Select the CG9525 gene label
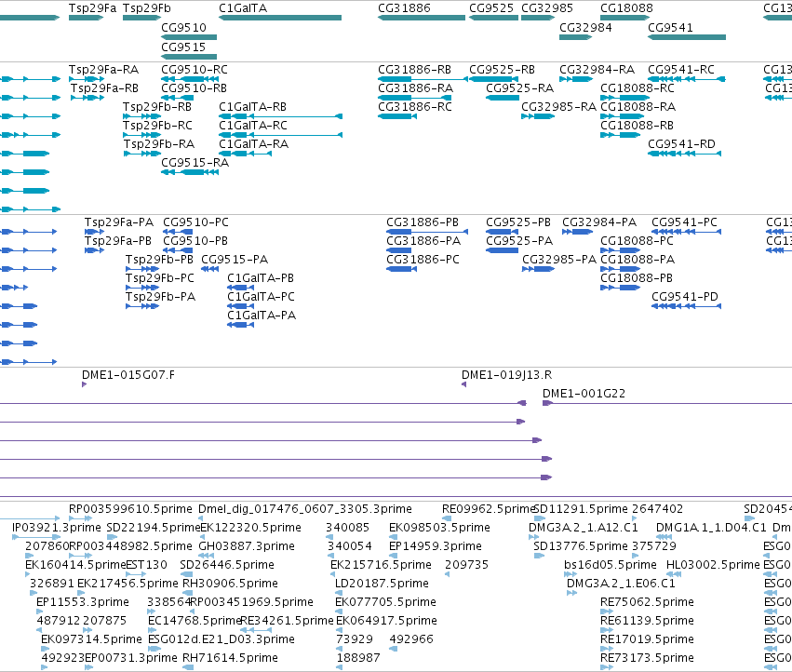This screenshot has height=672, width=792. (x=491, y=8)
